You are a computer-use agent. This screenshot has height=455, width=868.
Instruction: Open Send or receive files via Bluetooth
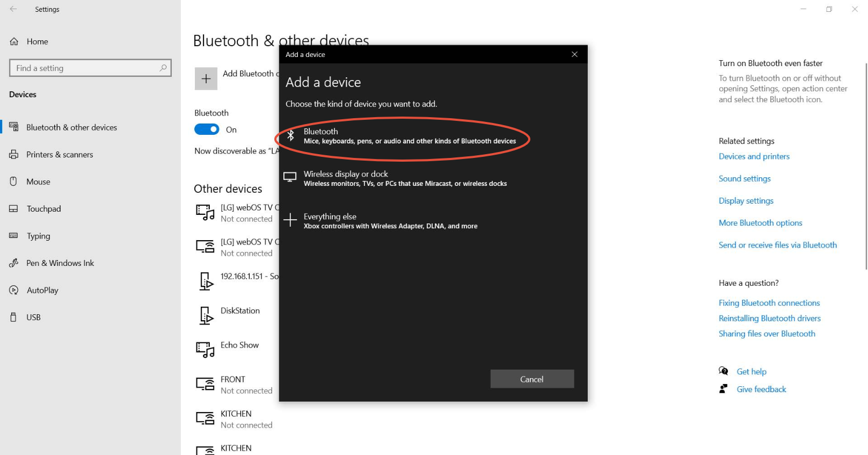(778, 245)
